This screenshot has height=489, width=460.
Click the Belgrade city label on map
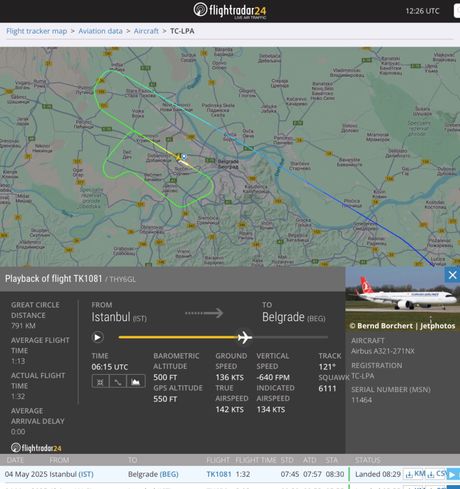click(228, 164)
